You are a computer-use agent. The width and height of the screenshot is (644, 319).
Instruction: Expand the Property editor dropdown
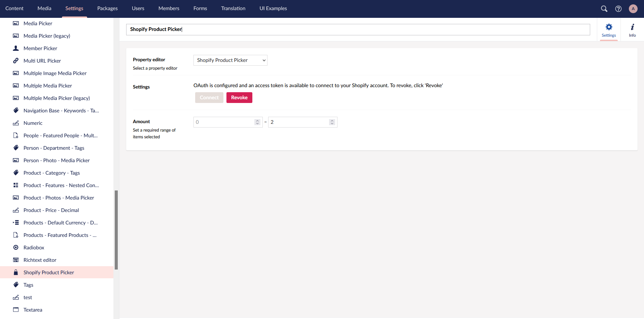[230, 60]
